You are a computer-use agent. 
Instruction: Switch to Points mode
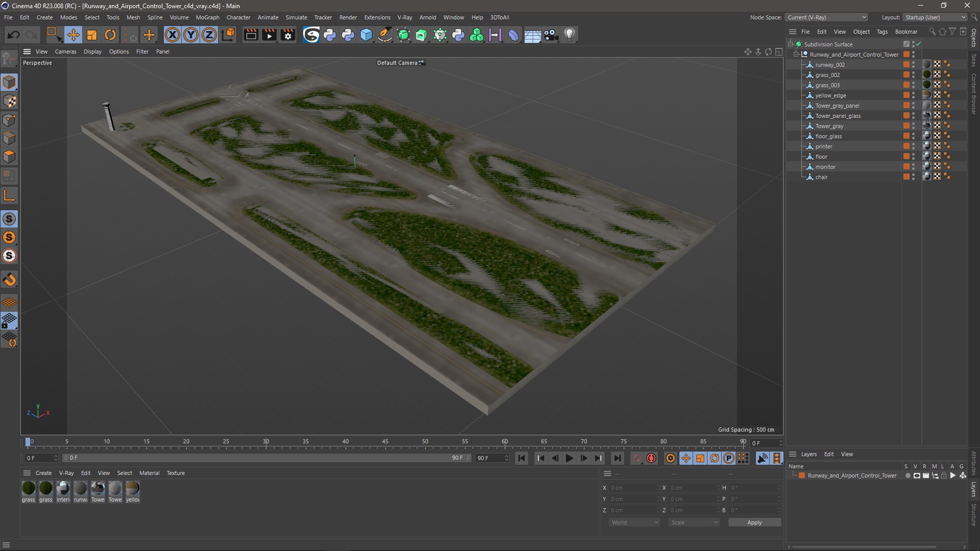(9, 120)
